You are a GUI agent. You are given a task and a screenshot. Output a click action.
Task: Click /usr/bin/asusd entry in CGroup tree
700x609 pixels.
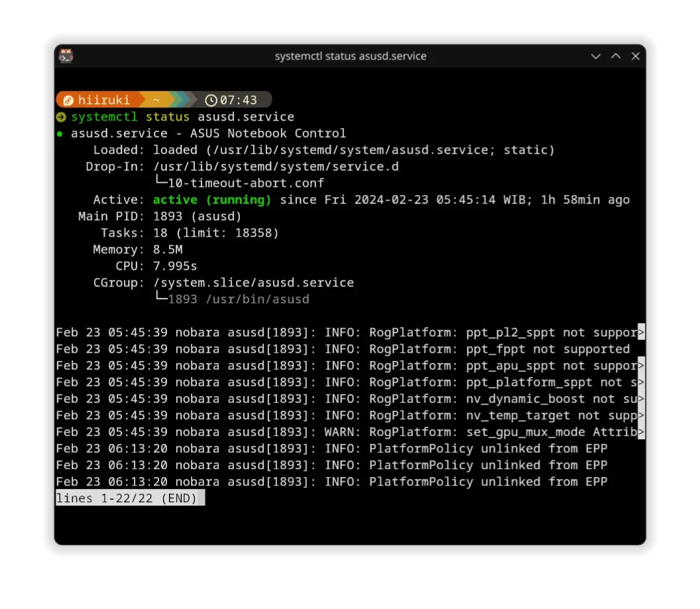[257, 299]
